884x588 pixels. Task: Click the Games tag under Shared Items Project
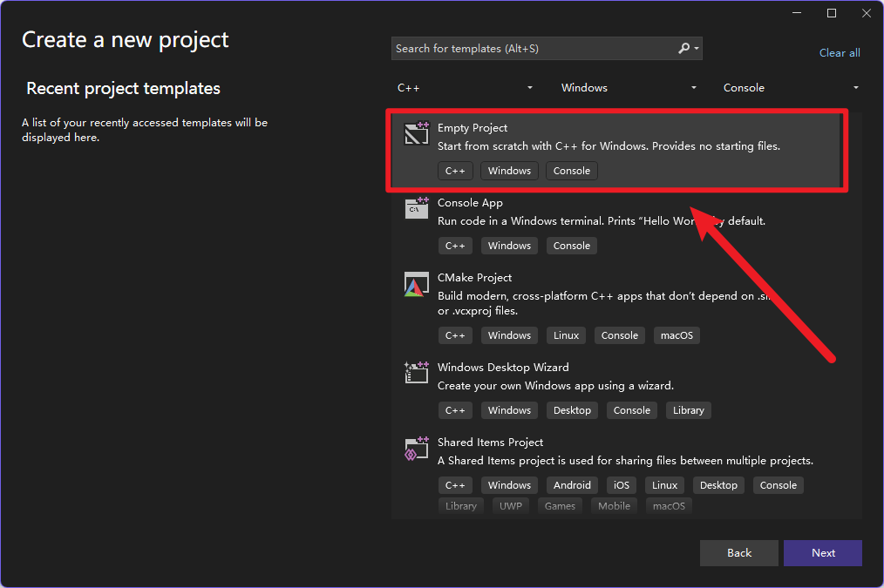(x=560, y=506)
